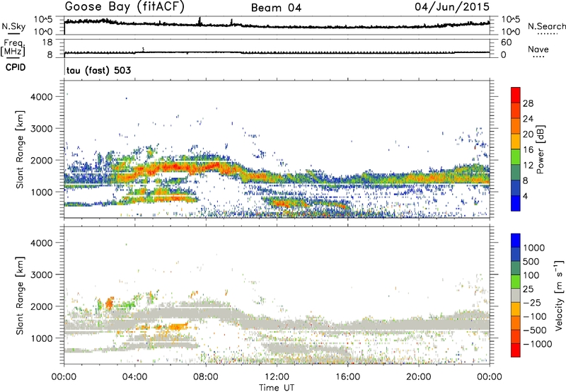566x392 pixels.
Task: Click the 'Slant Range [km]' label of velocity panel
Action: [x=19, y=295]
